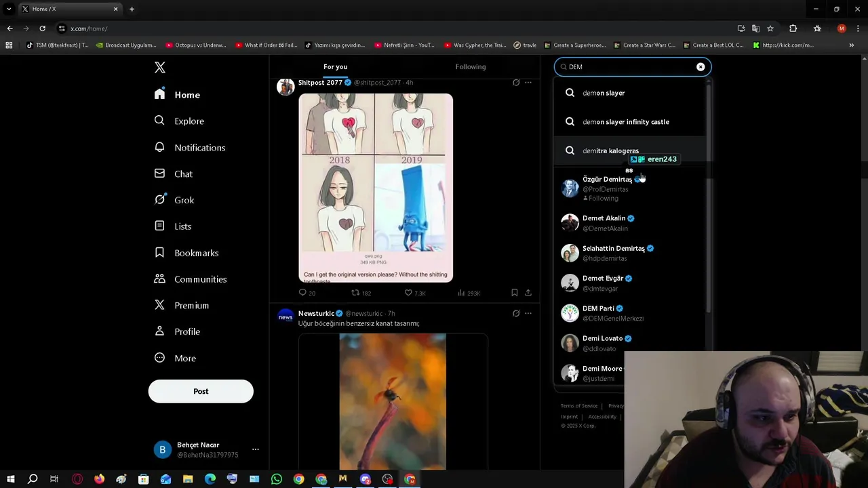Show more bookmarks with the chevron
This screenshot has width=868, height=488.
click(x=852, y=45)
